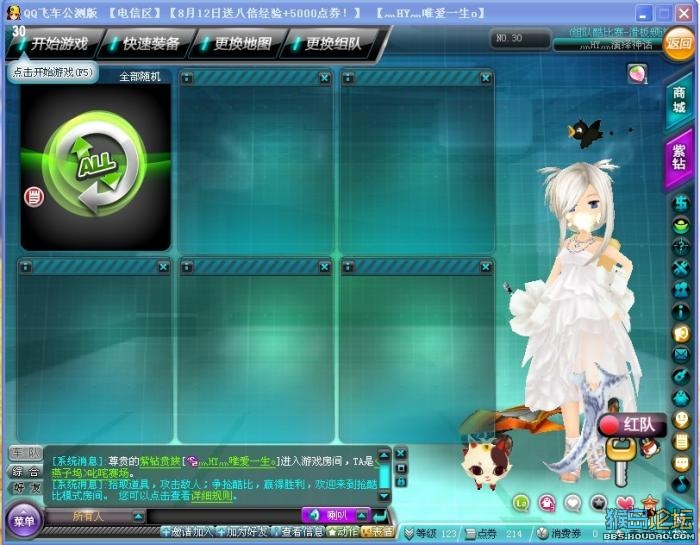
Task: Click the golden key room icon
Action: pos(621,460)
